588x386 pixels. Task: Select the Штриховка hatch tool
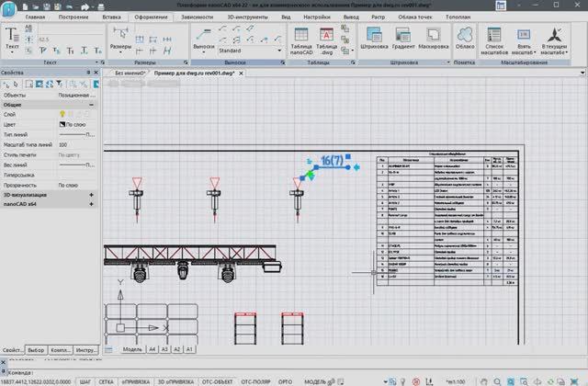coord(374,38)
